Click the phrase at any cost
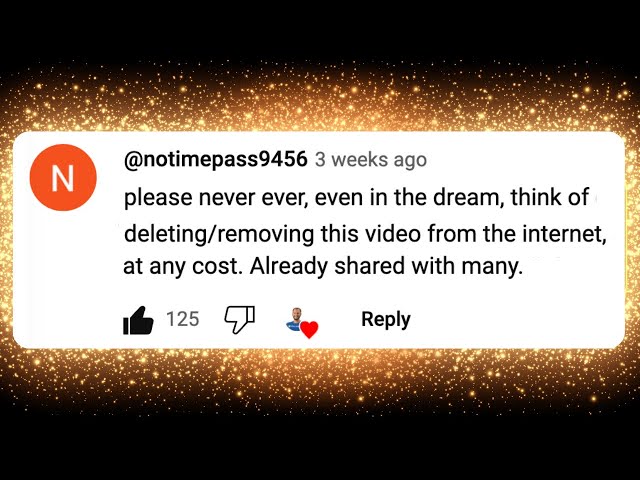 click(181, 267)
